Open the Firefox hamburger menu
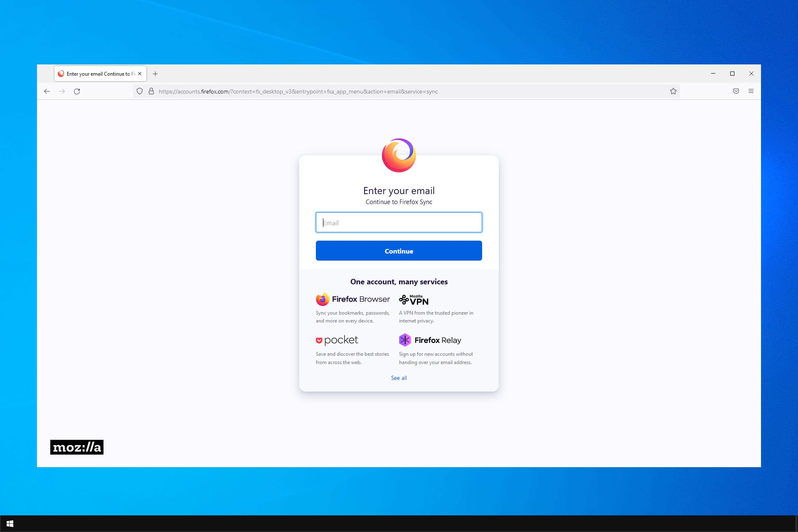This screenshot has width=798, height=532. [x=751, y=91]
